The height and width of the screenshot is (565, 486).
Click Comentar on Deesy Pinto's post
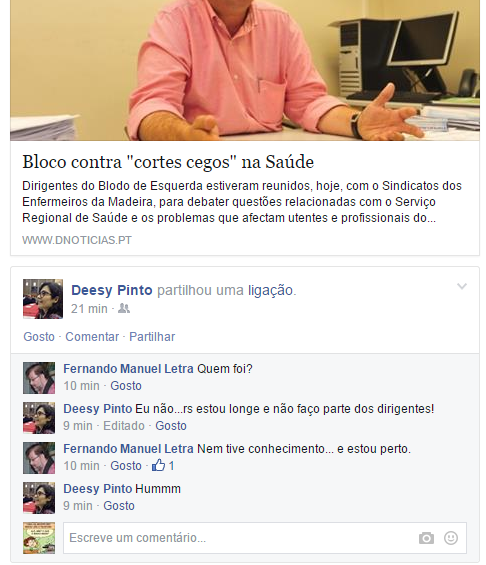pyautogui.click(x=92, y=337)
